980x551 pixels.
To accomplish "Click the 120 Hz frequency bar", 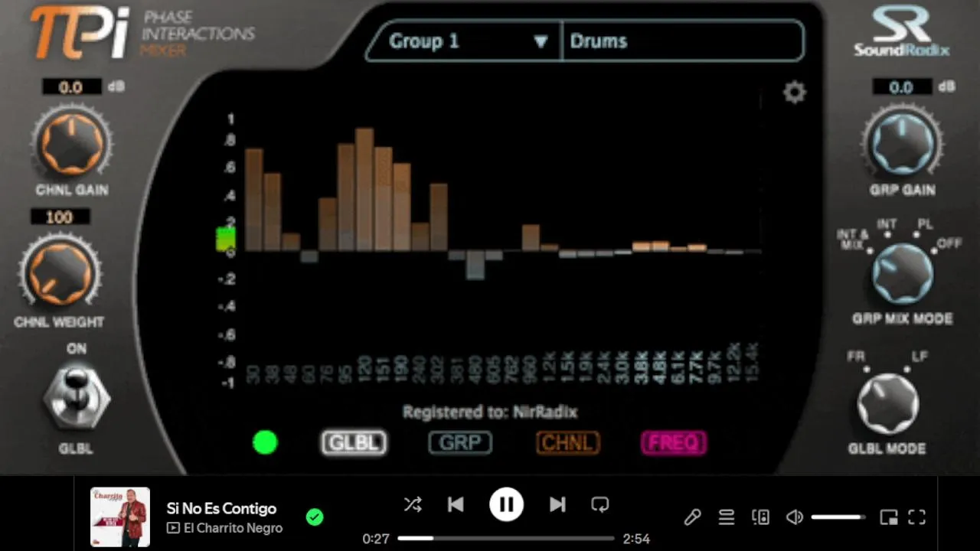I will 364,190.
